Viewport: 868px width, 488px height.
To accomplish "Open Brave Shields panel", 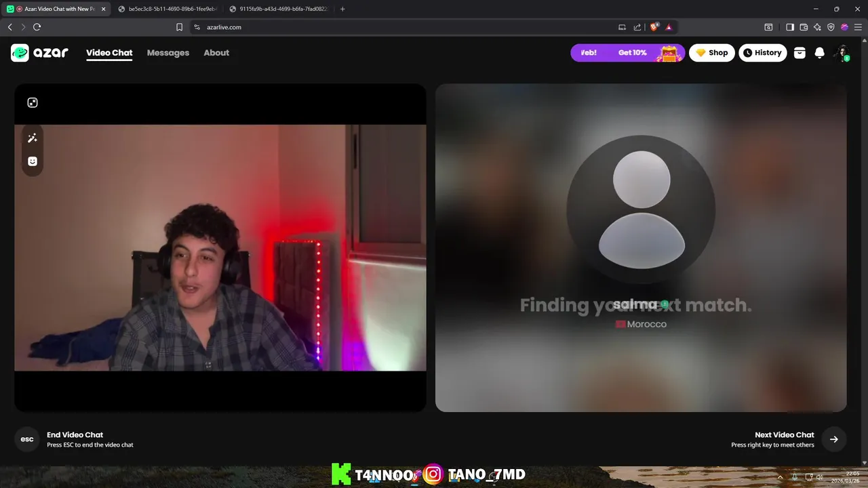I will [654, 27].
